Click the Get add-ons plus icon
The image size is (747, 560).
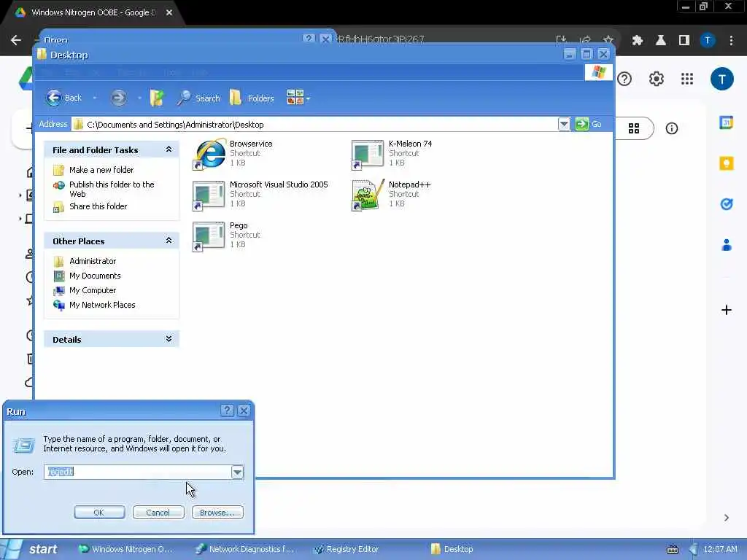[x=726, y=310]
